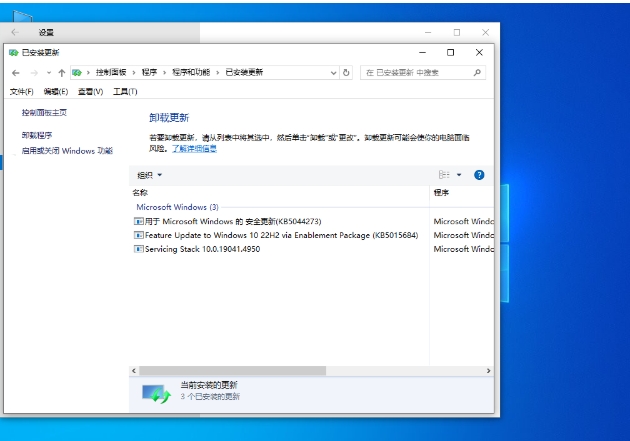630x441 pixels.
Task: Click the back arrow in Settings window
Action: point(15,32)
